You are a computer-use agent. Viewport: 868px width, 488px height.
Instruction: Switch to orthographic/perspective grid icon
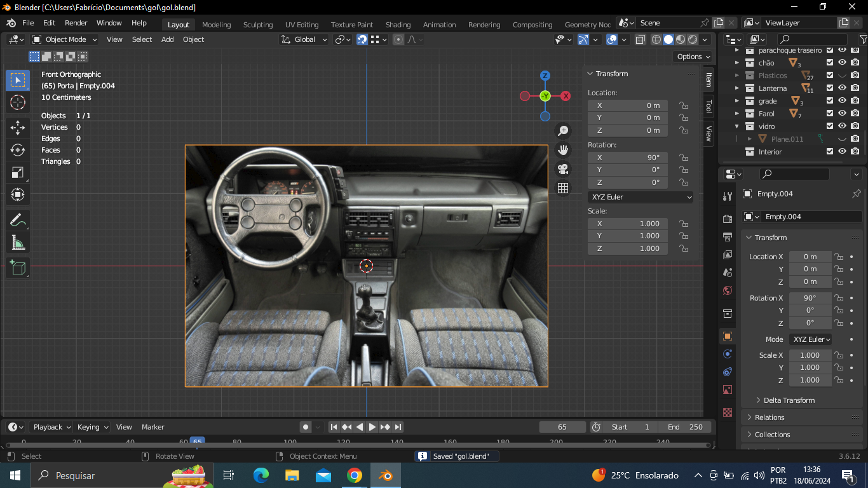tap(562, 188)
